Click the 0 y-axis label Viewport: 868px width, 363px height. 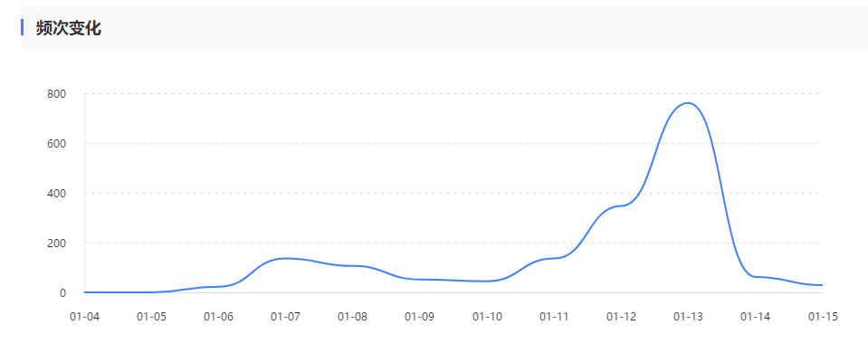[x=62, y=293]
